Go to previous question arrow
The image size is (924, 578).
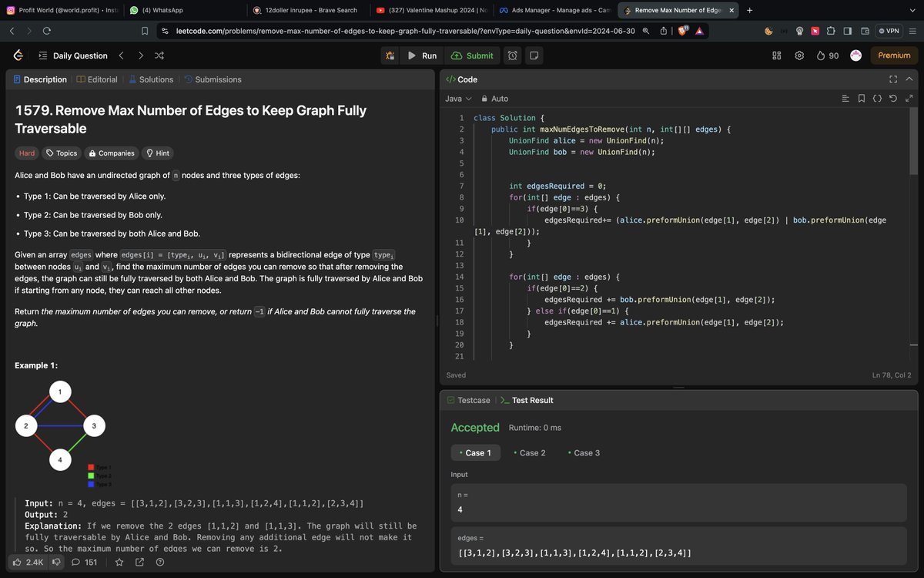coord(122,55)
